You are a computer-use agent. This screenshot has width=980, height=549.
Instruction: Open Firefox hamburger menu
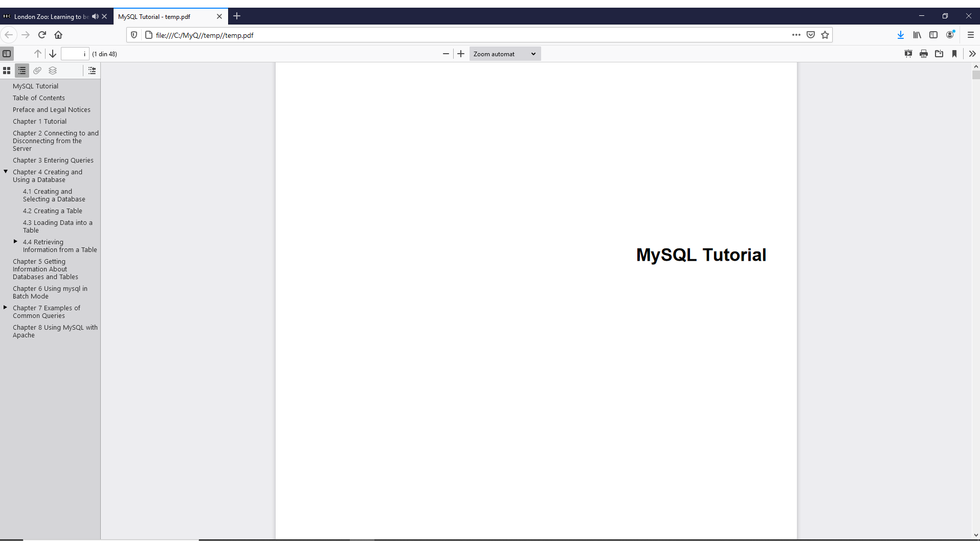tap(971, 35)
